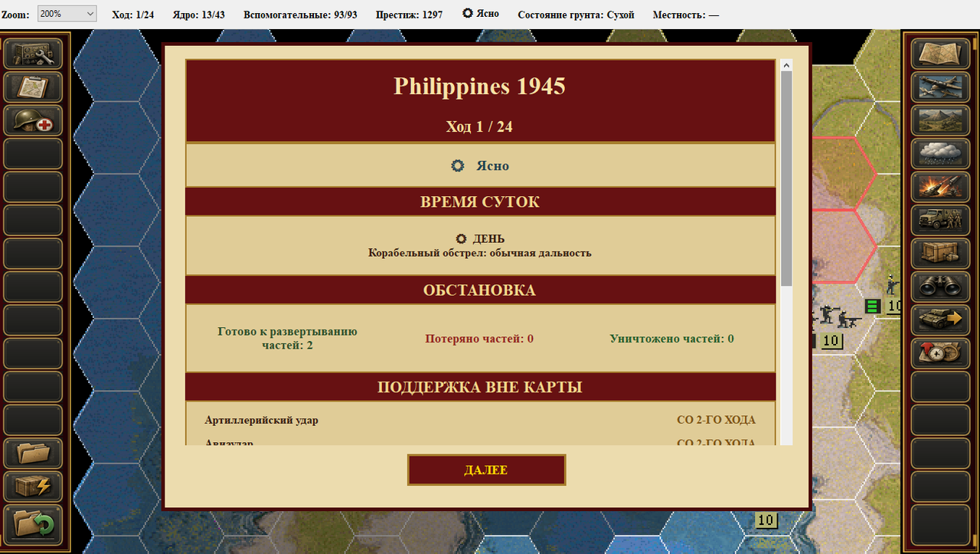Open the rain cloud weather button

(939, 154)
